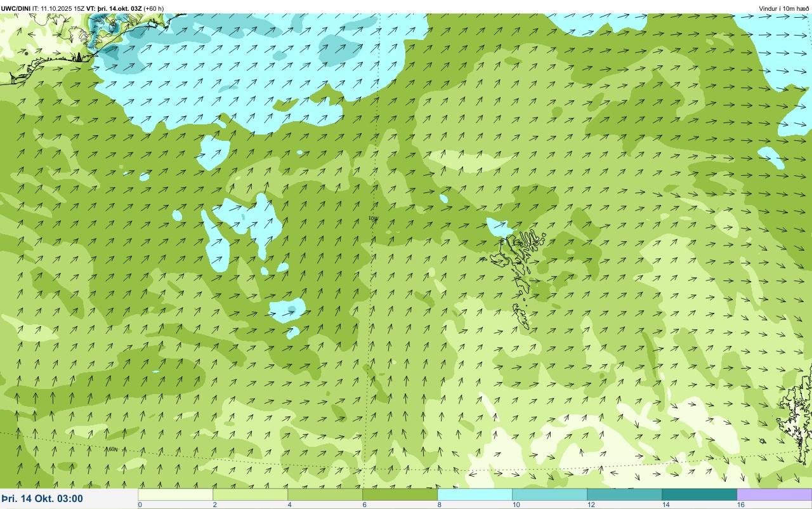
Task: Click the legend scale value '2'
Action: (x=214, y=505)
